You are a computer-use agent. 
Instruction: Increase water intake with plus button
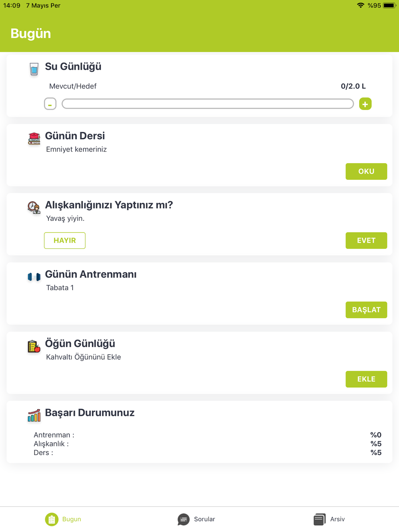[365, 104]
